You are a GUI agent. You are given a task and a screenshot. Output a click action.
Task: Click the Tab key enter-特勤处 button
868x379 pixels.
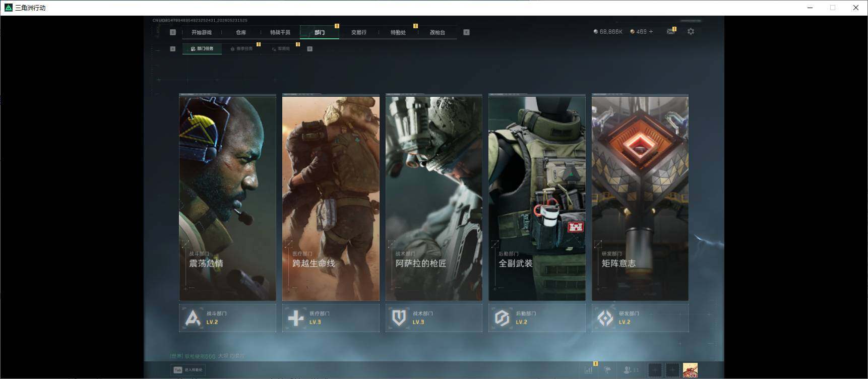tap(188, 370)
